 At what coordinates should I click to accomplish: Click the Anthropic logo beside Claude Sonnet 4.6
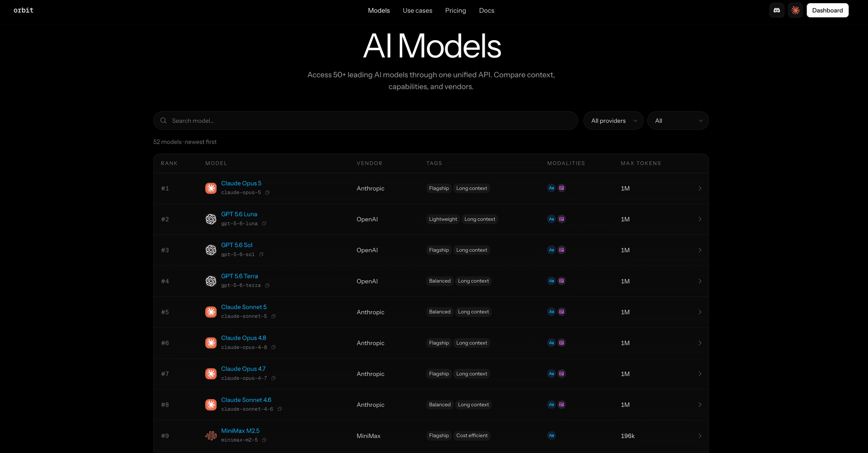211,405
